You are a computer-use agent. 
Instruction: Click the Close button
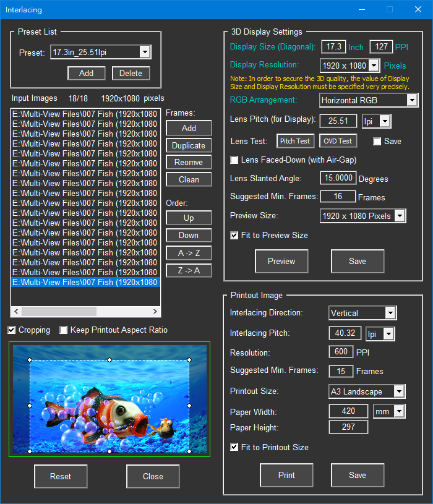pos(153,476)
